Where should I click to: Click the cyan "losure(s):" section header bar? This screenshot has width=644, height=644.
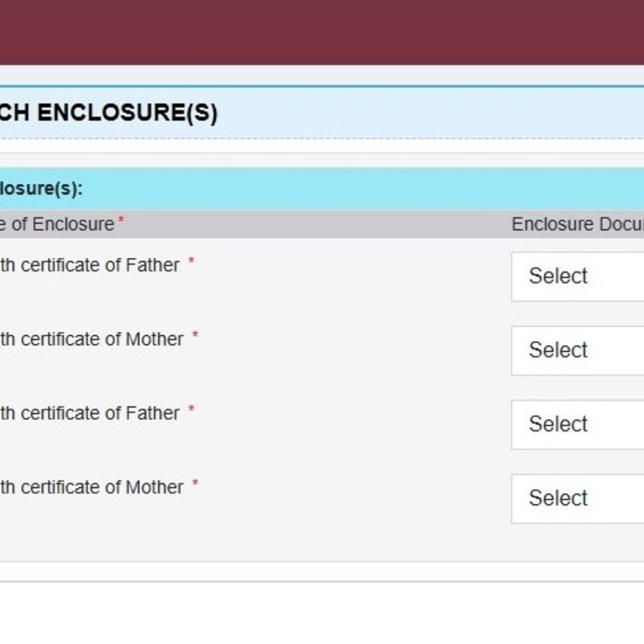(322, 189)
